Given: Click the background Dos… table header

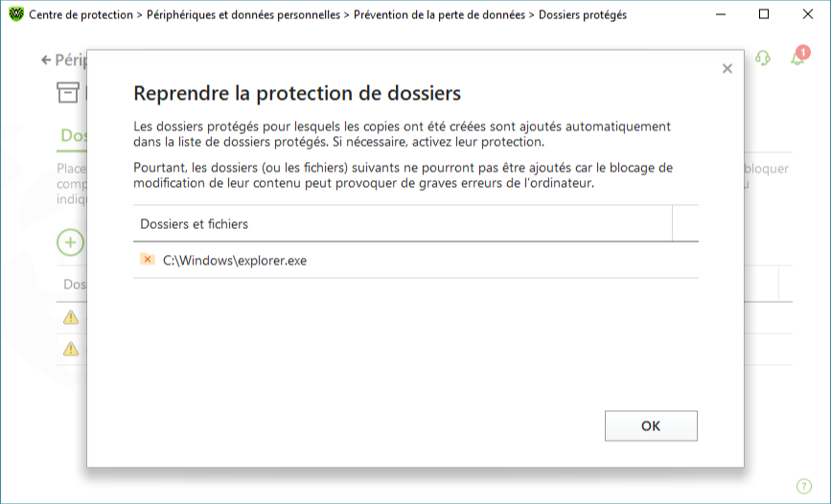Looking at the screenshot, I should pyautogui.click(x=72, y=285).
